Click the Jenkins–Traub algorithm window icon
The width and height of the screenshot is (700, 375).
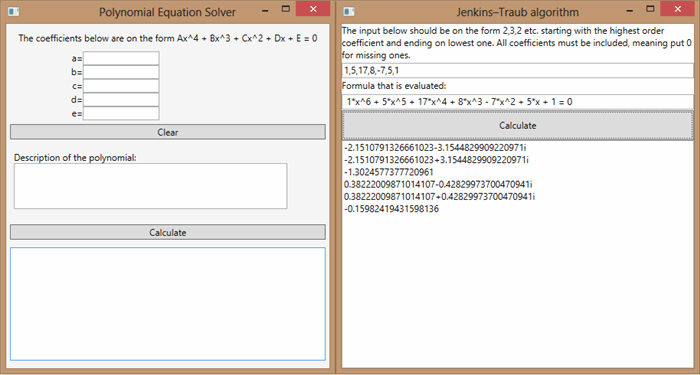click(350, 12)
